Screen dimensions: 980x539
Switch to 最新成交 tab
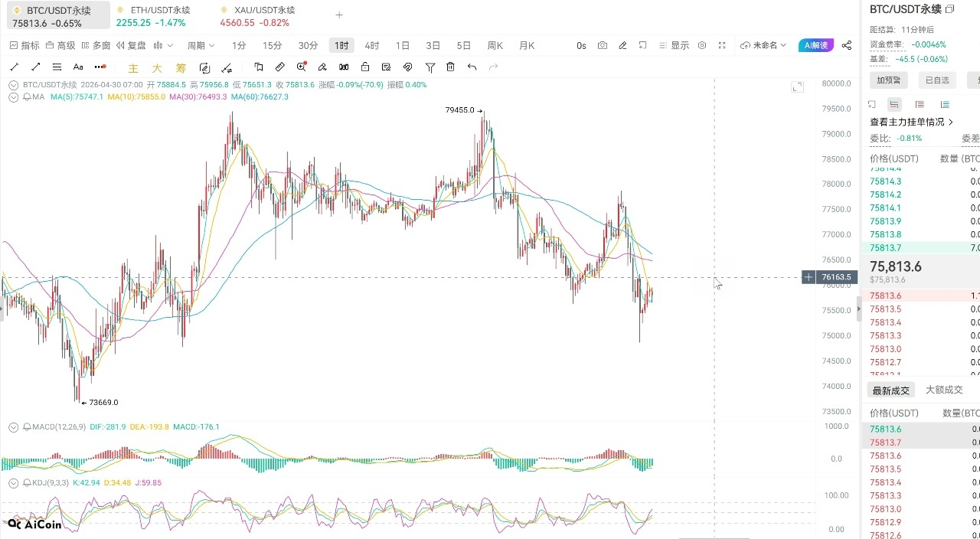(891, 390)
